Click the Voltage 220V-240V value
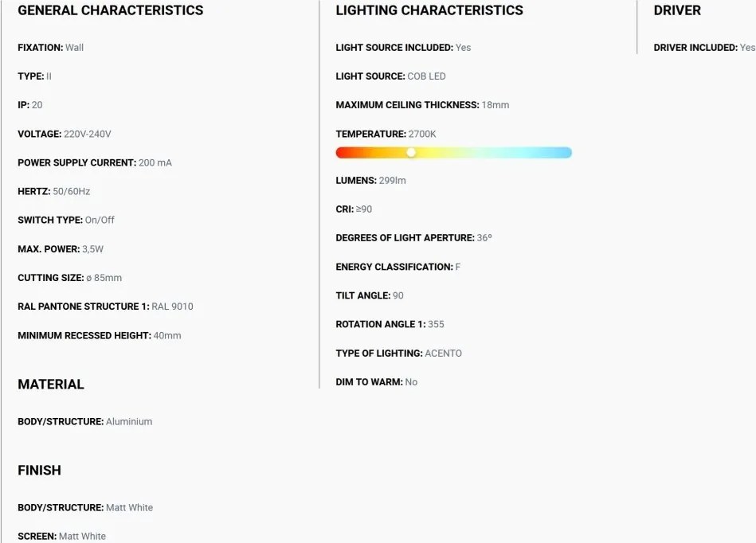The height and width of the screenshot is (543, 756). pos(88,134)
